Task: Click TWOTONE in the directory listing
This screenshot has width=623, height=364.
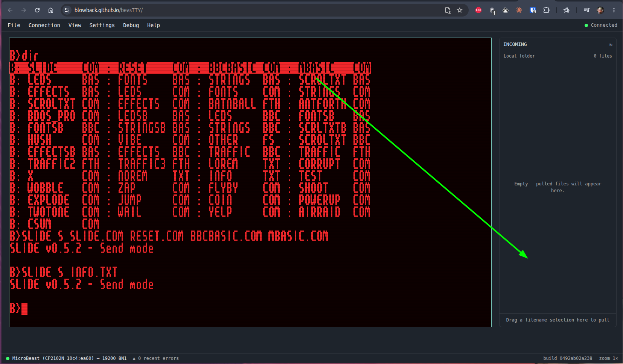Action: (x=49, y=212)
